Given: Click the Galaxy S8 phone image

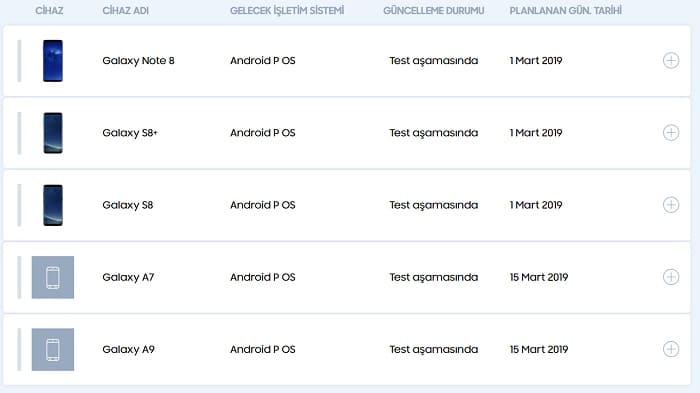Looking at the screenshot, I should 53,205.
